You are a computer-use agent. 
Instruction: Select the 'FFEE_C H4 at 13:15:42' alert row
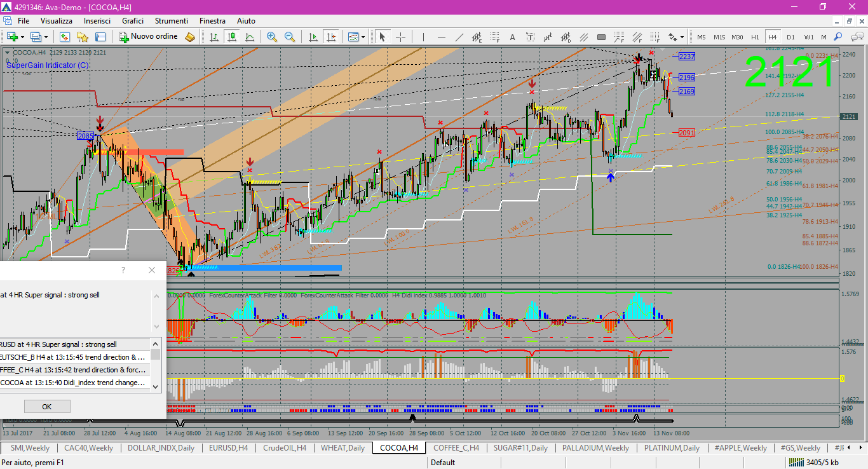coord(75,370)
